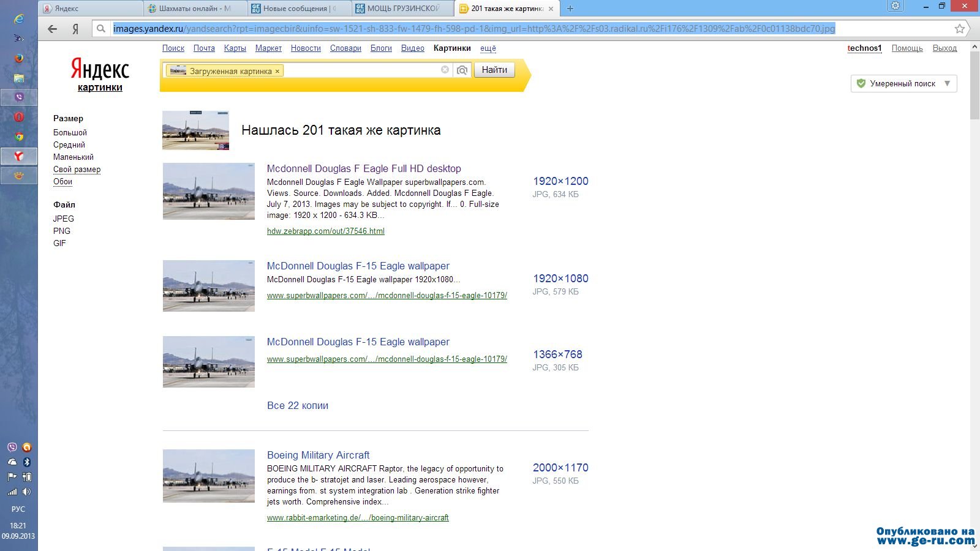Expand the 'ещё' services menu
980x551 pixels.
[x=488, y=48]
